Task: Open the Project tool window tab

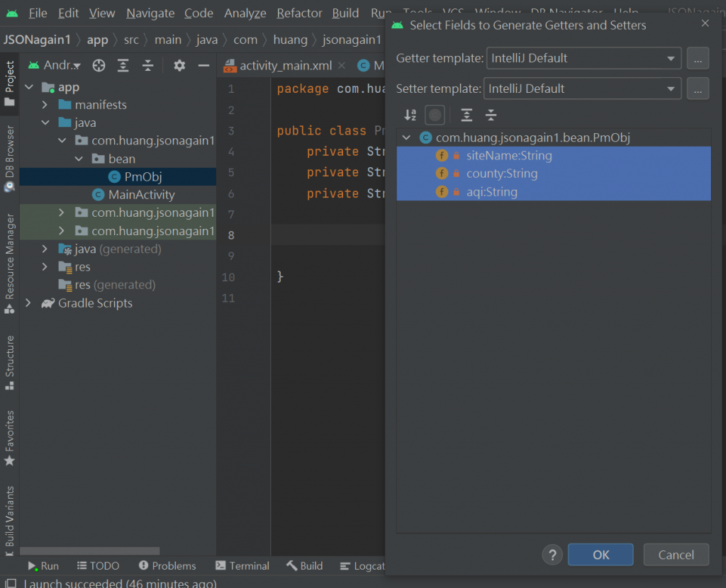Action: pyautogui.click(x=9, y=84)
